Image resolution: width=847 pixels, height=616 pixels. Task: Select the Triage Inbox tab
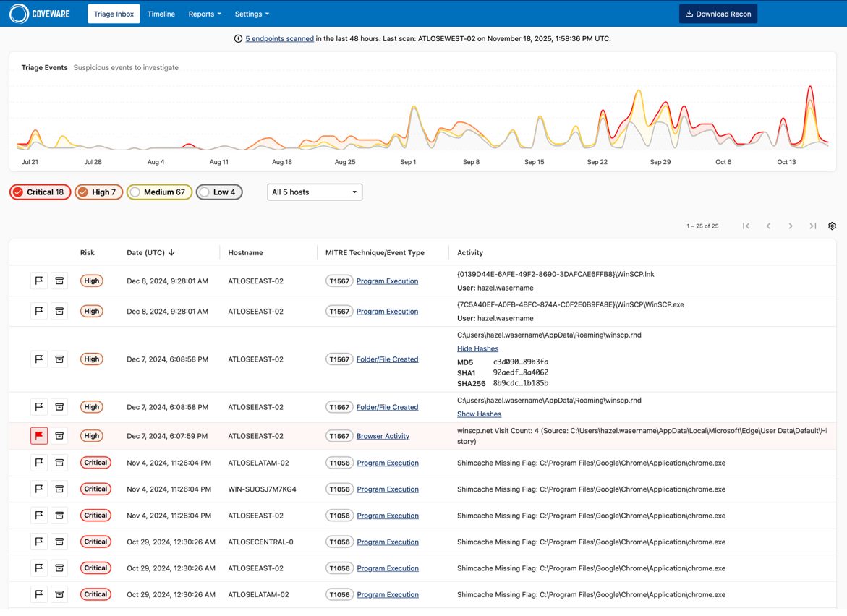click(114, 14)
